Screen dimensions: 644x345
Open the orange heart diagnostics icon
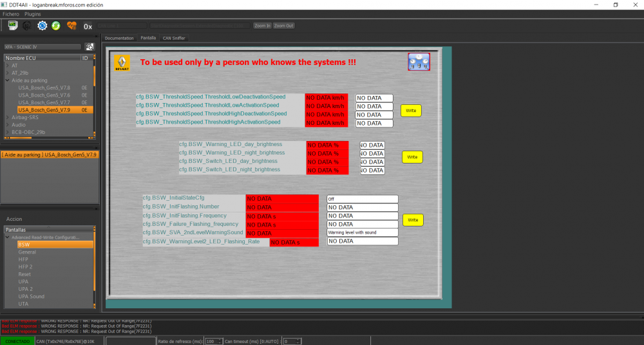(72, 26)
